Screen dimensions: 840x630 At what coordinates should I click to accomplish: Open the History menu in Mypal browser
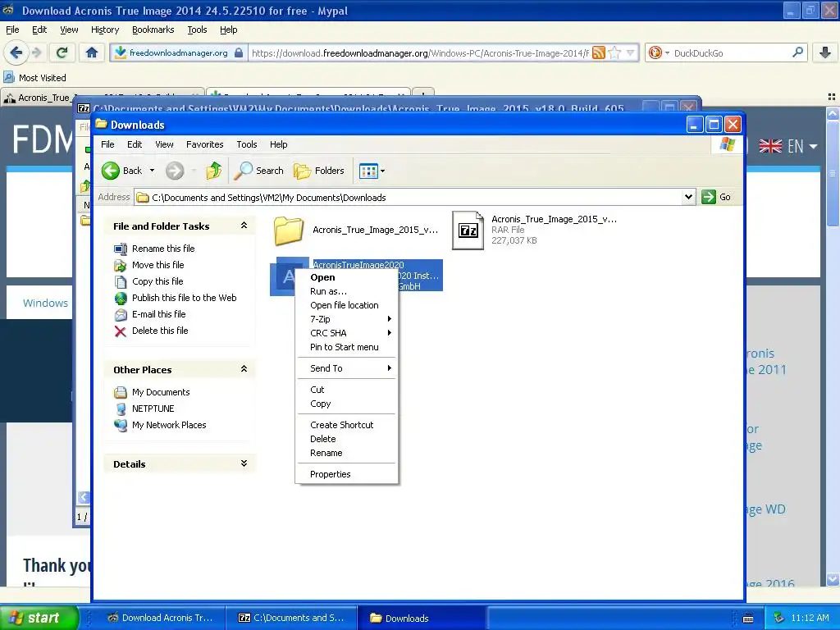point(105,30)
